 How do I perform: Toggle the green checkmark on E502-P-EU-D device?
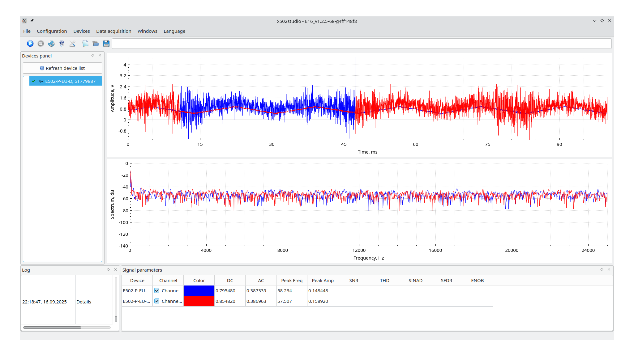33,81
